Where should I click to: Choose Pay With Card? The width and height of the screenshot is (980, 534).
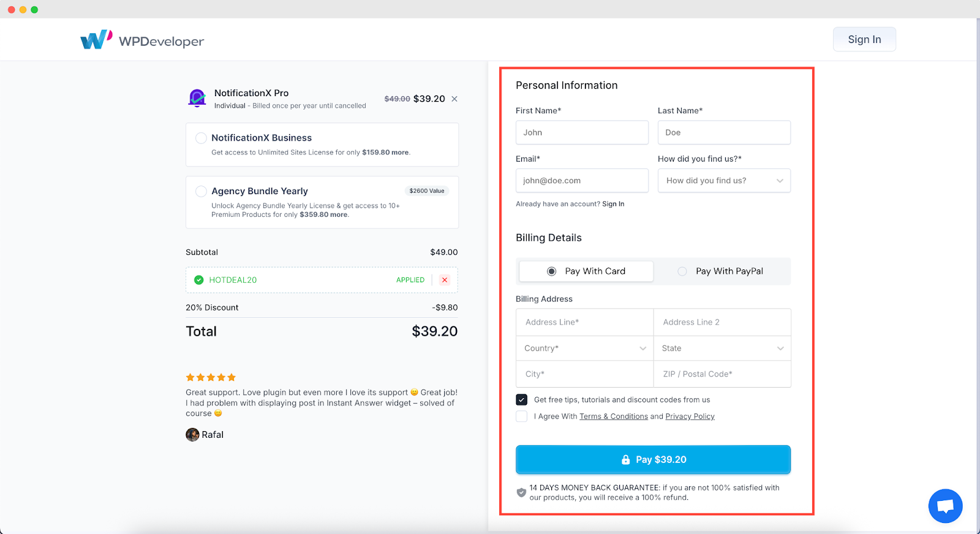(586, 271)
